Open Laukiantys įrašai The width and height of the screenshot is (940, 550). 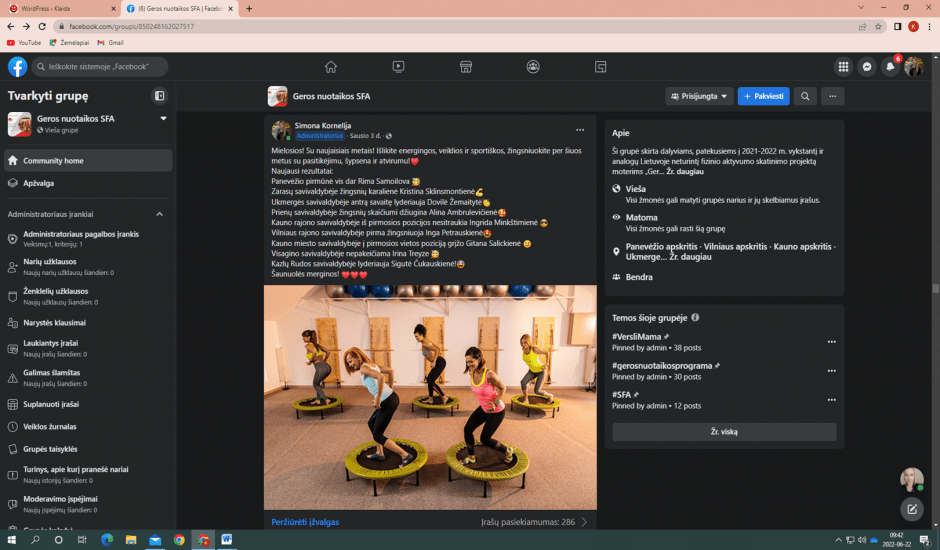(x=88, y=348)
